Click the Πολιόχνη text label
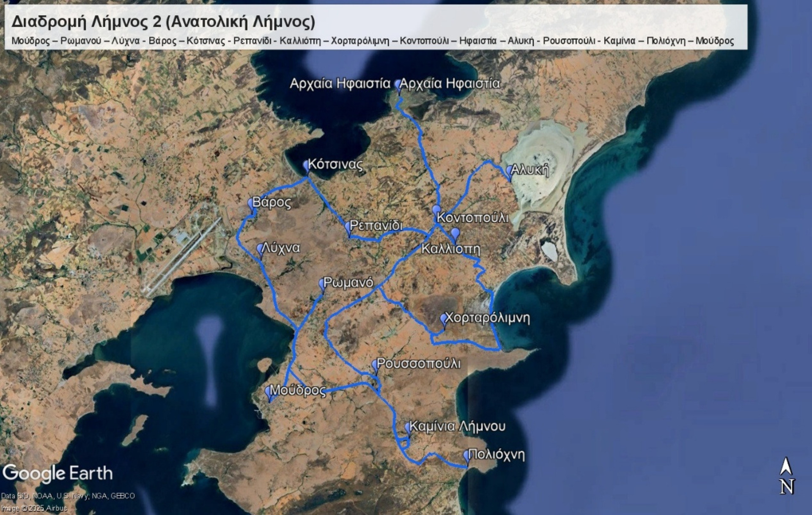The width and height of the screenshot is (812, 515). click(x=497, y=455)
